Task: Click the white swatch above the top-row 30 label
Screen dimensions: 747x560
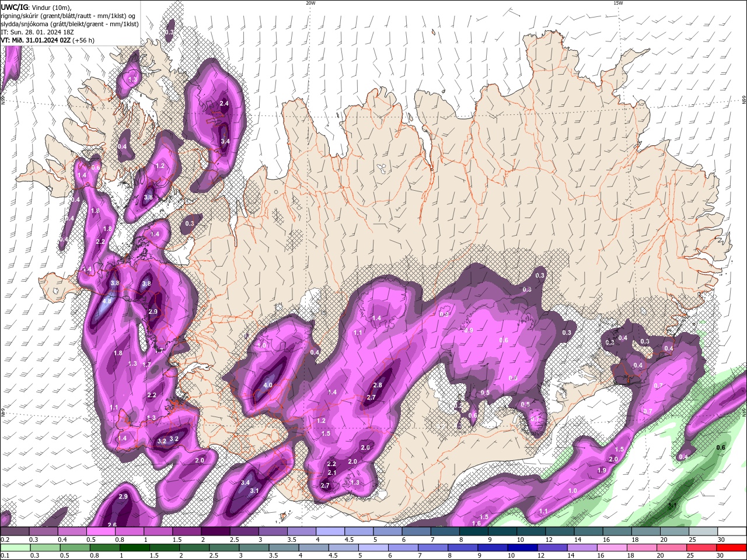Action: tap(732, 531)
